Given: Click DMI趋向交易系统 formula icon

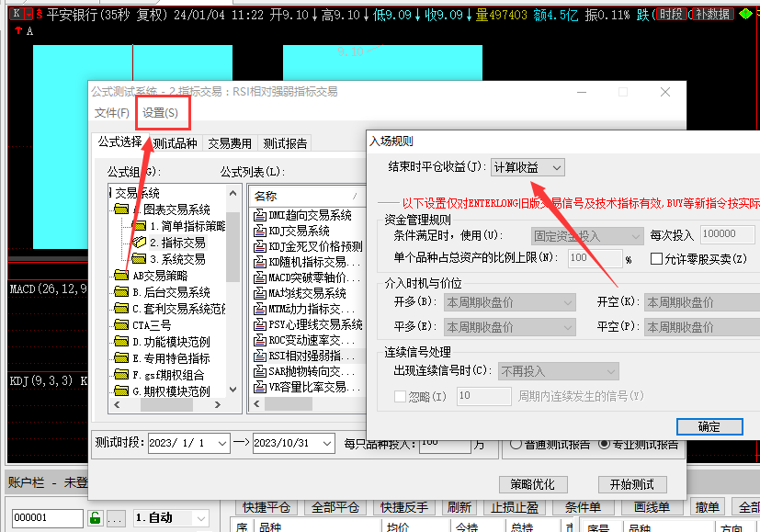Looking at the screenshot, I should tap(260, 215).
